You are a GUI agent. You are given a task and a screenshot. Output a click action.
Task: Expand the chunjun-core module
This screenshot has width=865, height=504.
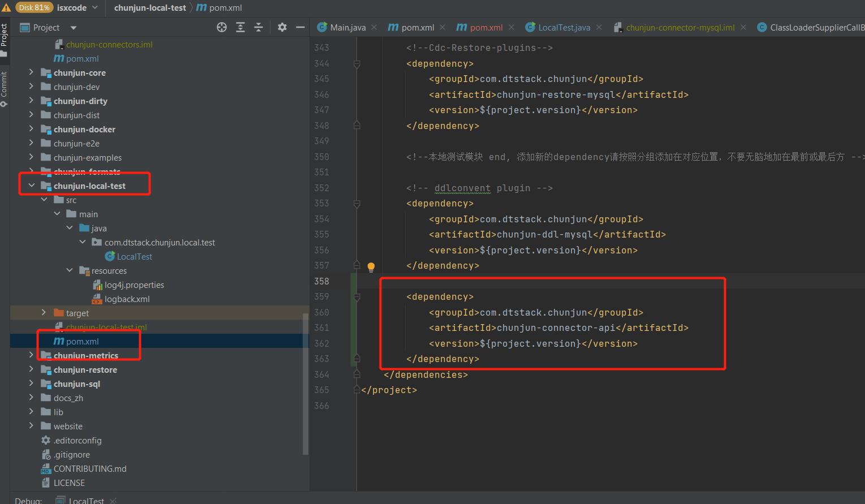pyautogui.click(x=31, y=72)
